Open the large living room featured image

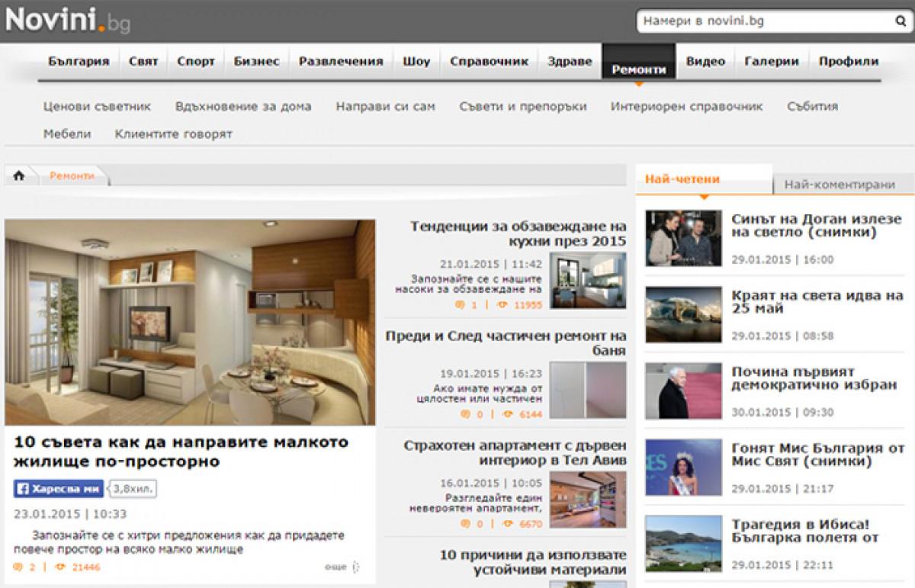(190, 322)
